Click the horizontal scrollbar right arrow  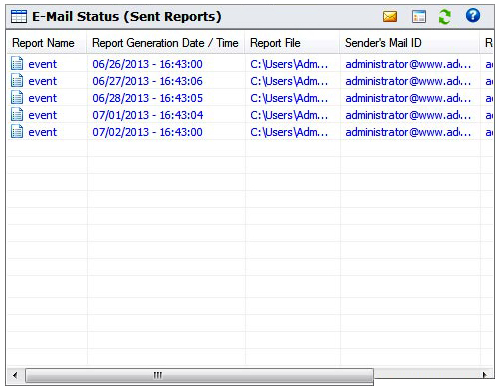(485, 375)
